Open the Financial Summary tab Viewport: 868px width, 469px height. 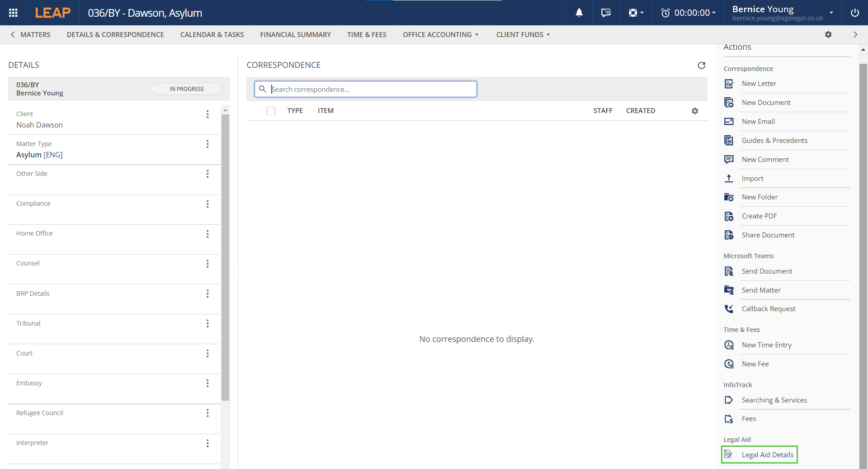(x=295, y=35)
